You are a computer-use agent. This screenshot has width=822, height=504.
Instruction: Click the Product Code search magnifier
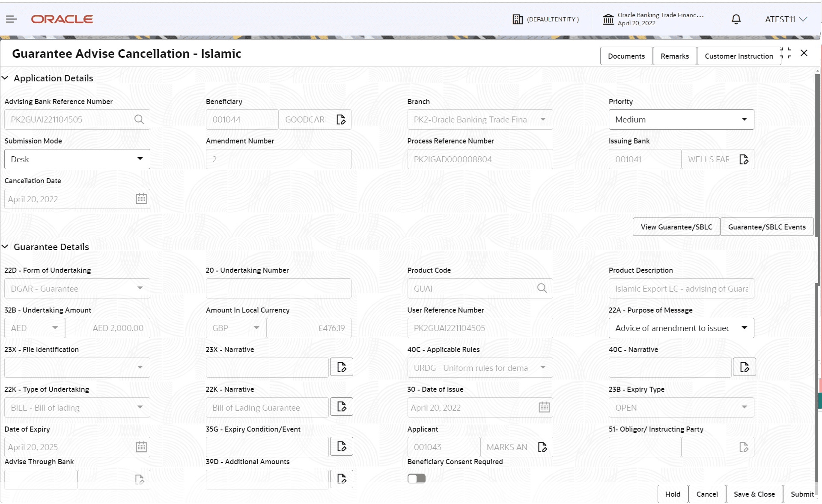click(542, 288)
